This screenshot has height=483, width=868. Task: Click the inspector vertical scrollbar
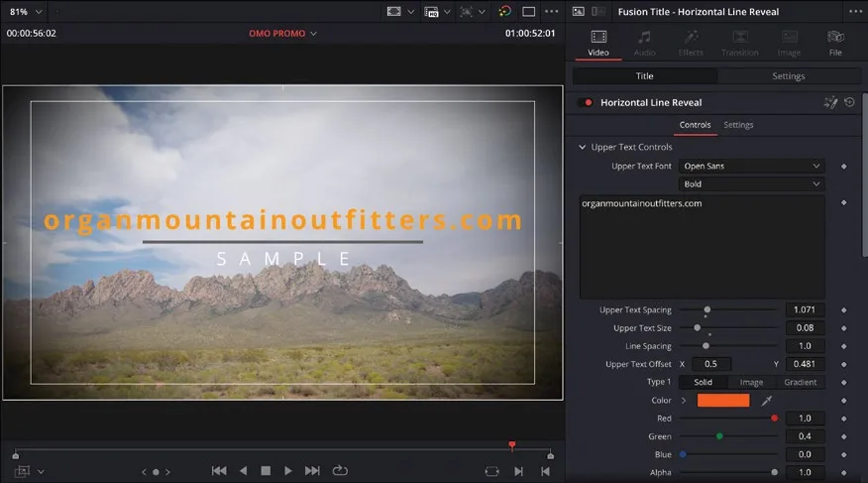pyautogui.click(x=865, y=175)
